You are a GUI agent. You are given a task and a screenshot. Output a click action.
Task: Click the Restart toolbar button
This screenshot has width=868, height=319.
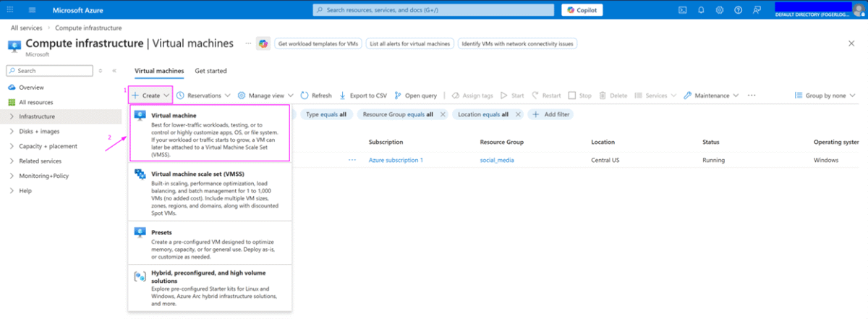coord(546,95)
